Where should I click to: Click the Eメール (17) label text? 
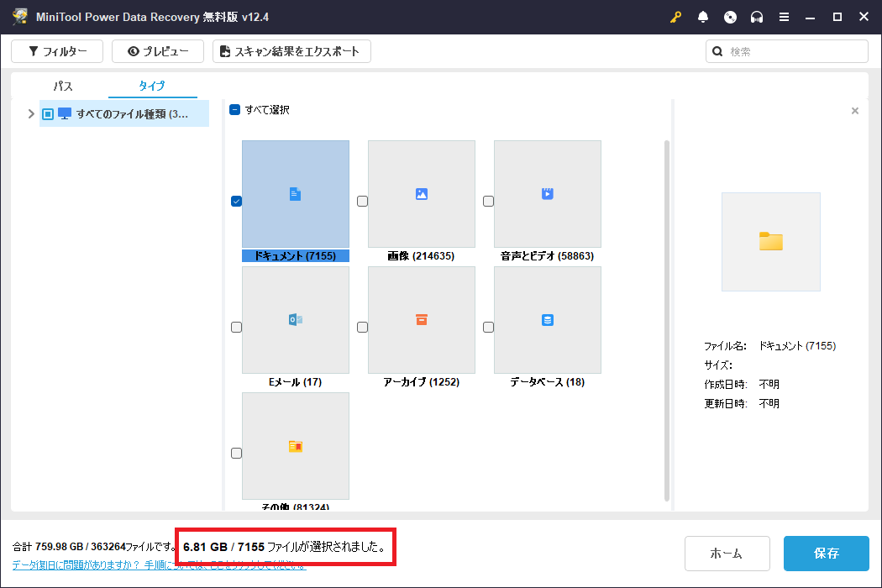click(x=296, y=382)
